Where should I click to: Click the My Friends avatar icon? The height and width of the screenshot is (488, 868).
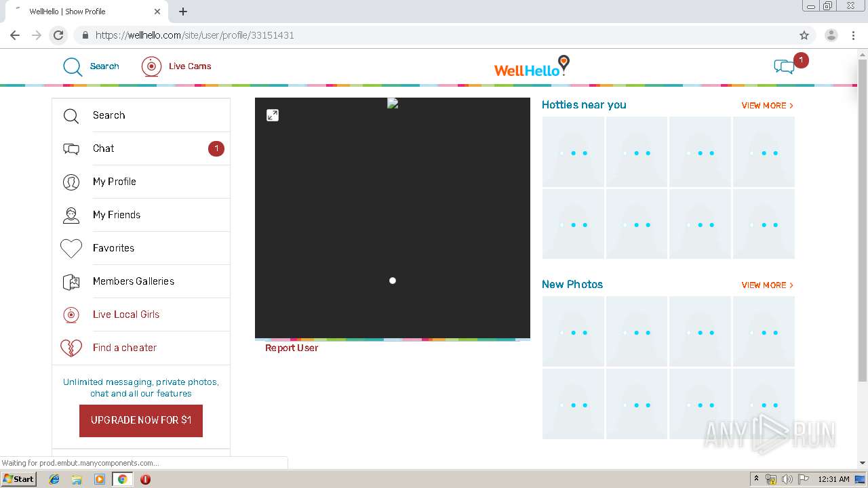(x=71, y=216)
